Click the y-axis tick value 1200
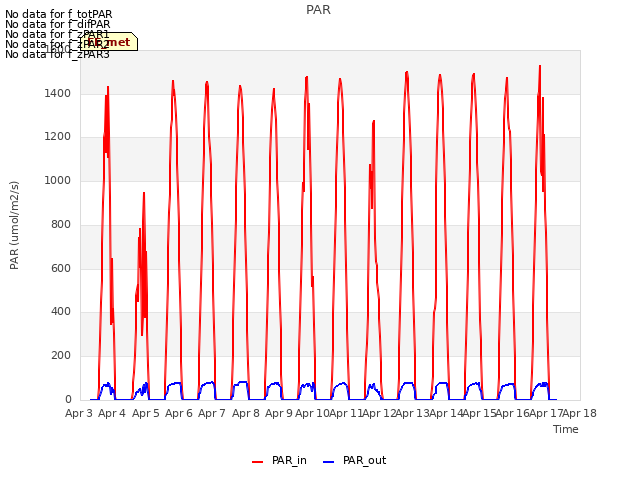Viewport: 640px width, 480px height. [58, 136]
